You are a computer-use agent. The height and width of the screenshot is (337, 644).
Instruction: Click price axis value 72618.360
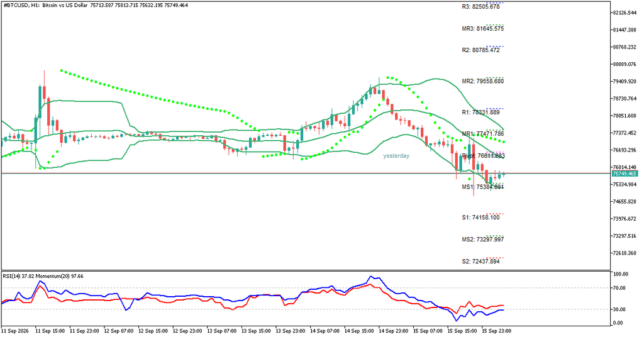point(625,253)
